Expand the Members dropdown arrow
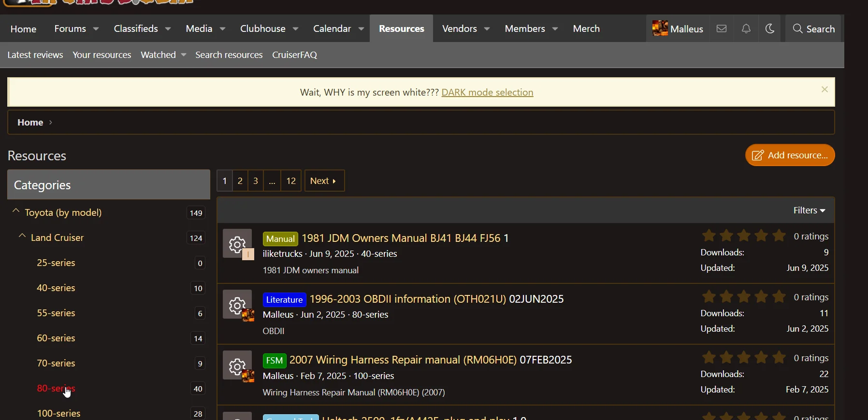The width and height of the screenshot is (868, 420). pos(555,29)
